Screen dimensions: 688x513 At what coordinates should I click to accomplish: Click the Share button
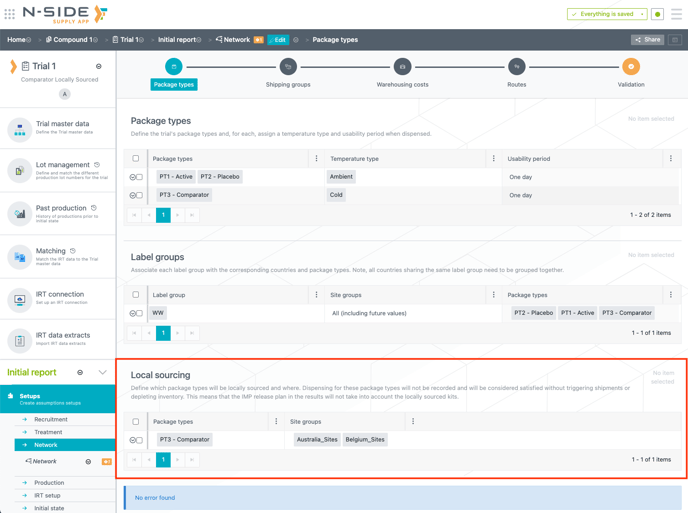(x=647, y=40)
